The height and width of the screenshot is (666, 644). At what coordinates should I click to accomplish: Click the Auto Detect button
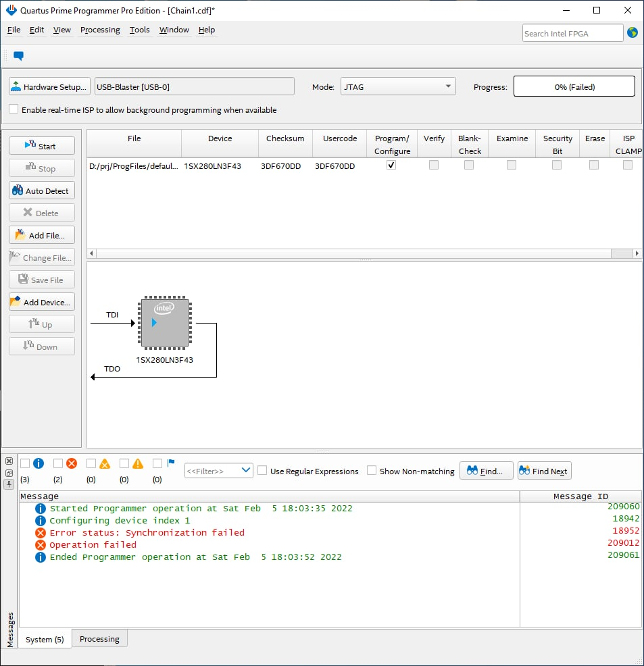[x=41, y=191]
